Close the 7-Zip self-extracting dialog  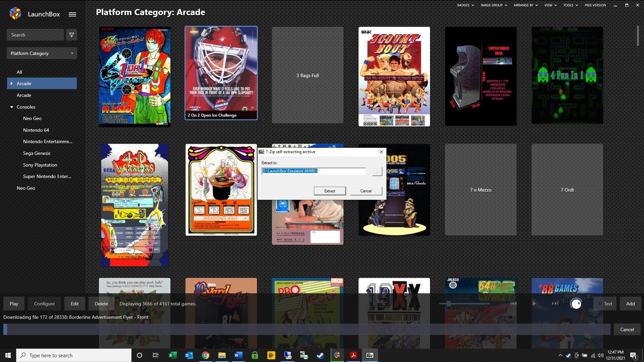[x=381, y=152]
